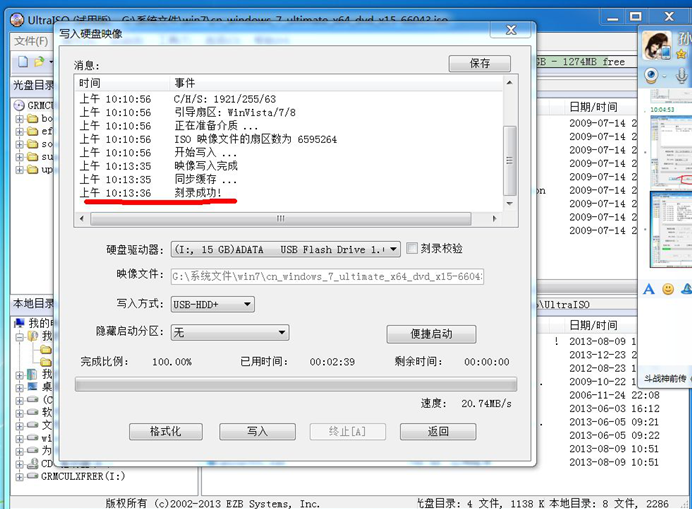The image size is (692, 509).
Task: Open the 文件(F) menu in UltraISO
Action: [x=31, y=41]
